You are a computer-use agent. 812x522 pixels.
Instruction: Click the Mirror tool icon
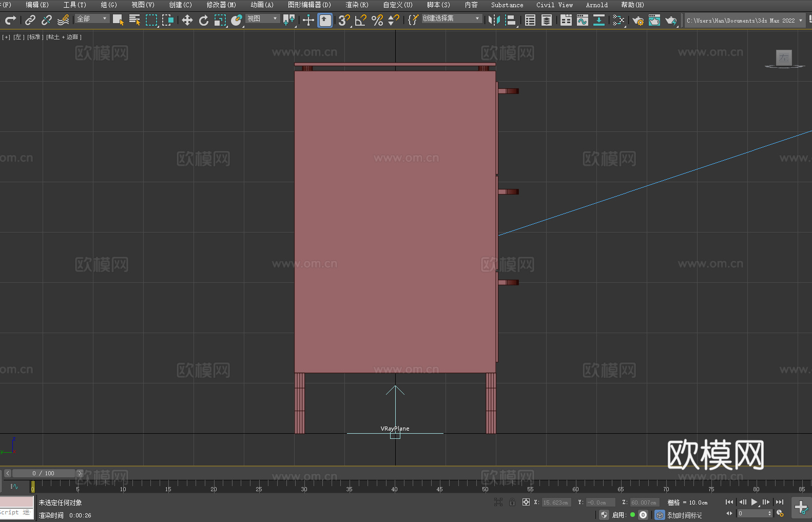[494, 20]
